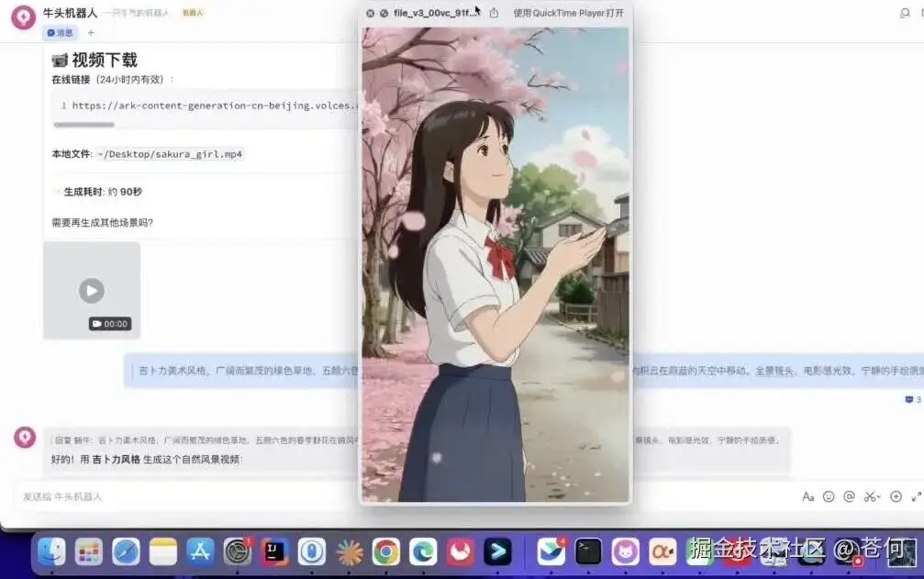Expand the message input editor
This screenshot has width=924, height=579.
point(917,496)
